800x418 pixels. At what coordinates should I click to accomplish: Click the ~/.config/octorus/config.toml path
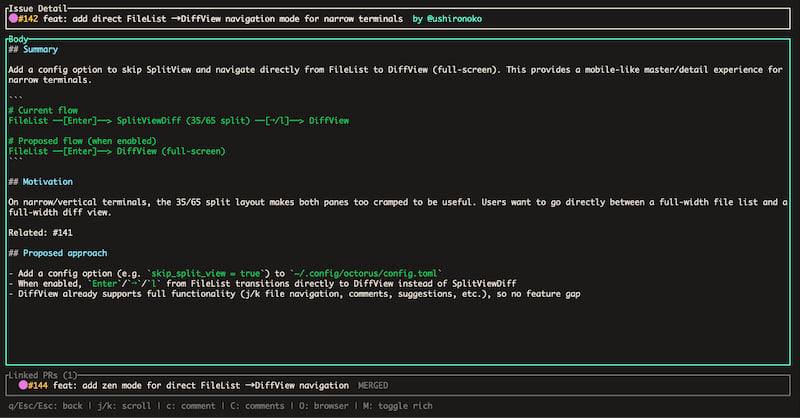(365, 274)
